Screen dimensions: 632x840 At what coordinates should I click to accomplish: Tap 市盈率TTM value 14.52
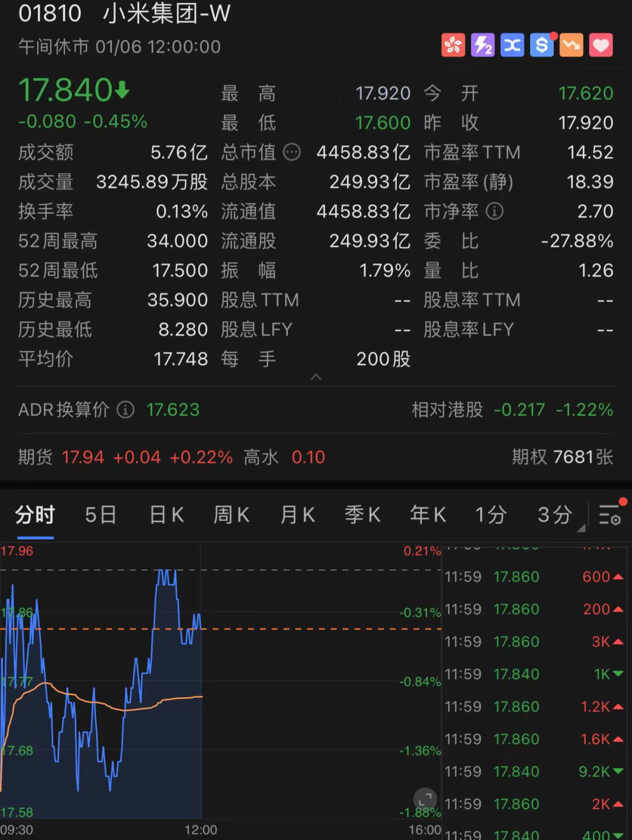pos(590,153)
